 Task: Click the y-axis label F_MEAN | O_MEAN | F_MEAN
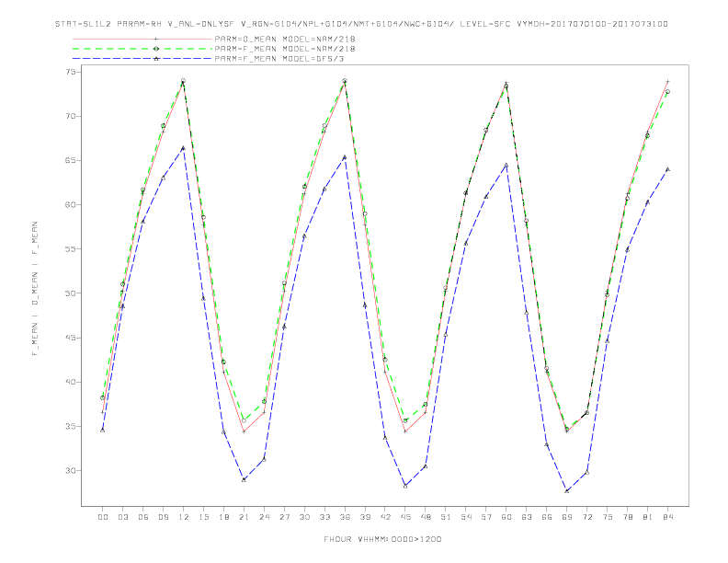click(35, 289)
